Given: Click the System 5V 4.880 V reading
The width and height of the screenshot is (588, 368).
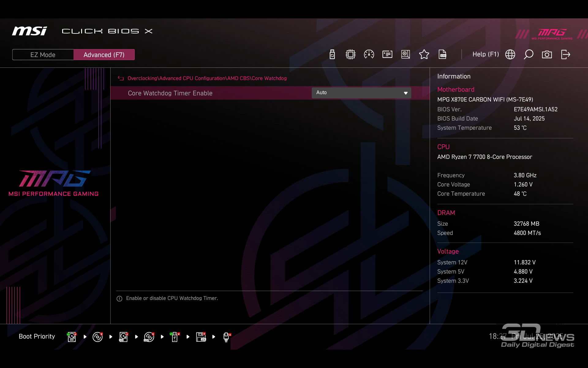Looking at the screenshot, I should (x=523, y=272).
